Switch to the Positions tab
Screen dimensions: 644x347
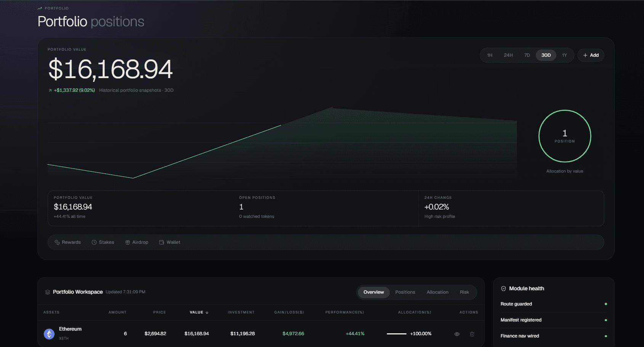pyautogui.click(x=405, y=292)
